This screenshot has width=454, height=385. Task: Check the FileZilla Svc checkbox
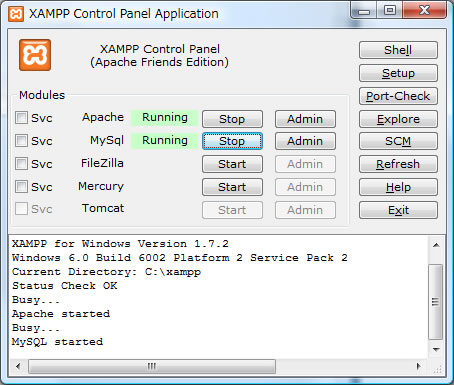pos(21,164)
